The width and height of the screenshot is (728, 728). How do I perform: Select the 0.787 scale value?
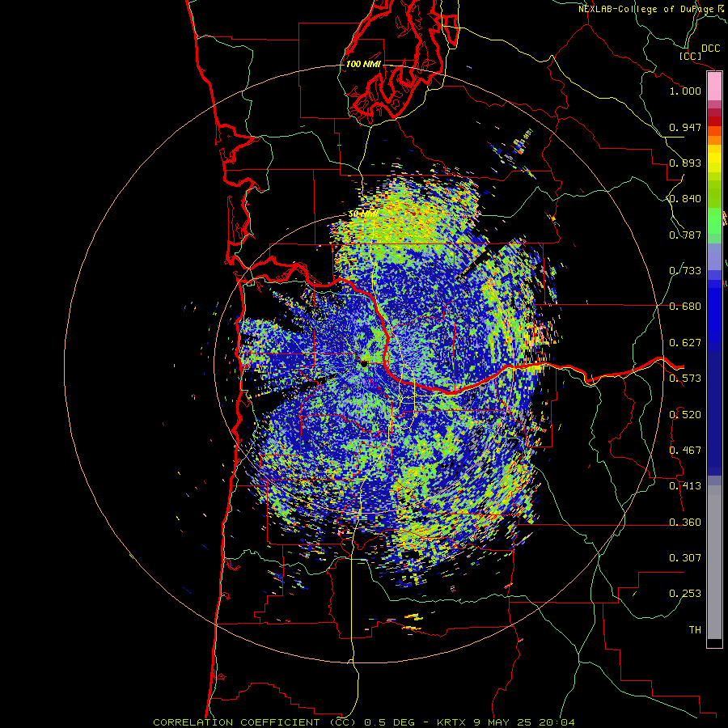click(685, 235)
